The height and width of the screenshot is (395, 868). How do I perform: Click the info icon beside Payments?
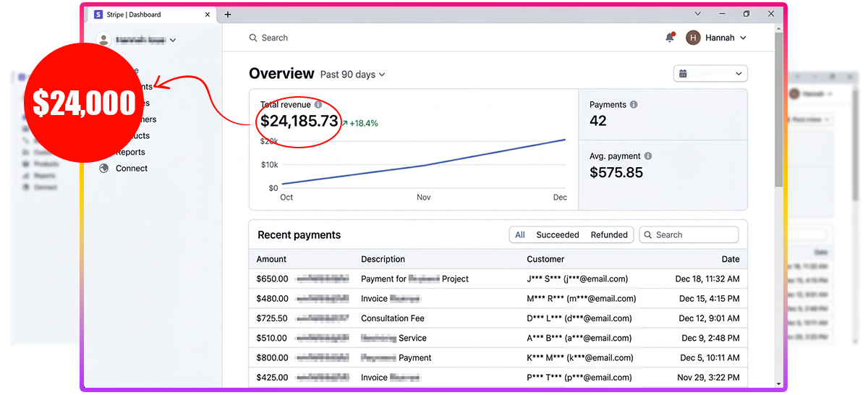[634, 105]
